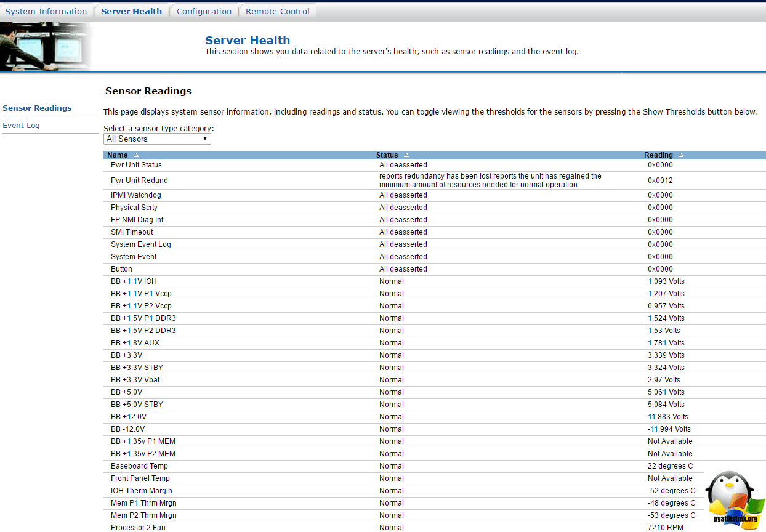Screen dimensions: 766x532
Task: Switch to the Configuration tab
Action: [204, 11]
